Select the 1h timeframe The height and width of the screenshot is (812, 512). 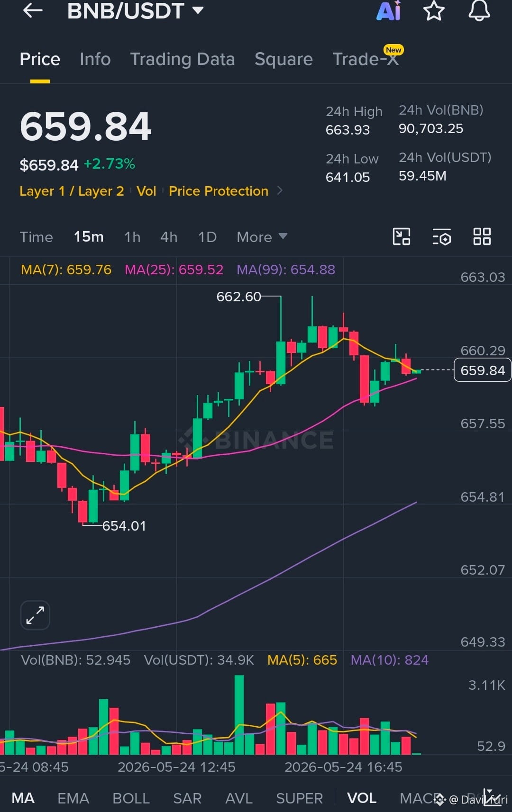coord(132,237)
